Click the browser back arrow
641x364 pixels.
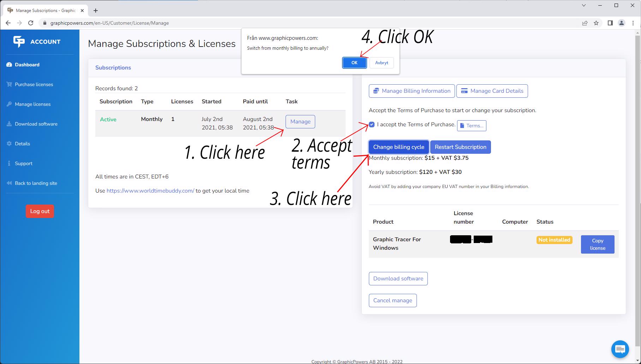pos(8,23)
